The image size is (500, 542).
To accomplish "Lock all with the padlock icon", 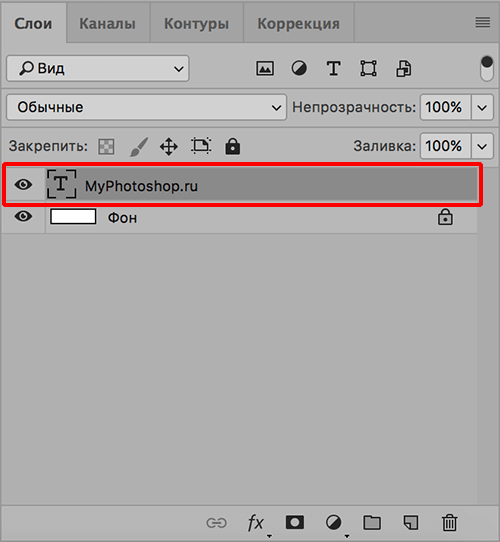I will coord(233,146).
